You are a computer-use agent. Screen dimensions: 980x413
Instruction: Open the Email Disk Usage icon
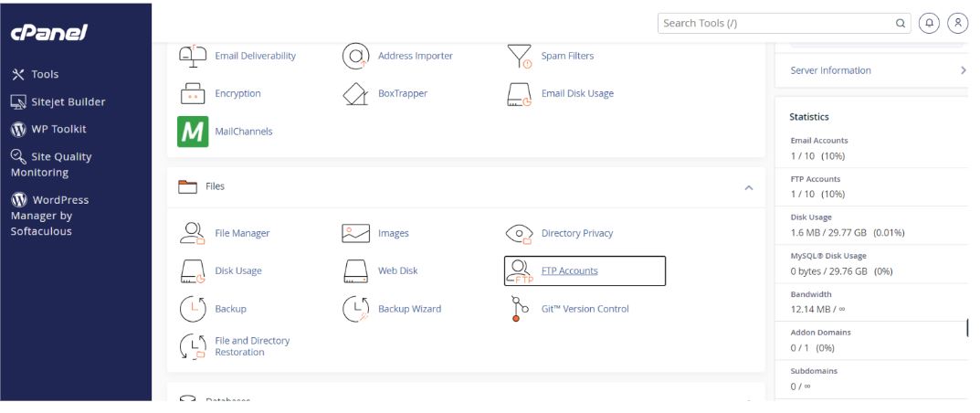tap(520, 94)
